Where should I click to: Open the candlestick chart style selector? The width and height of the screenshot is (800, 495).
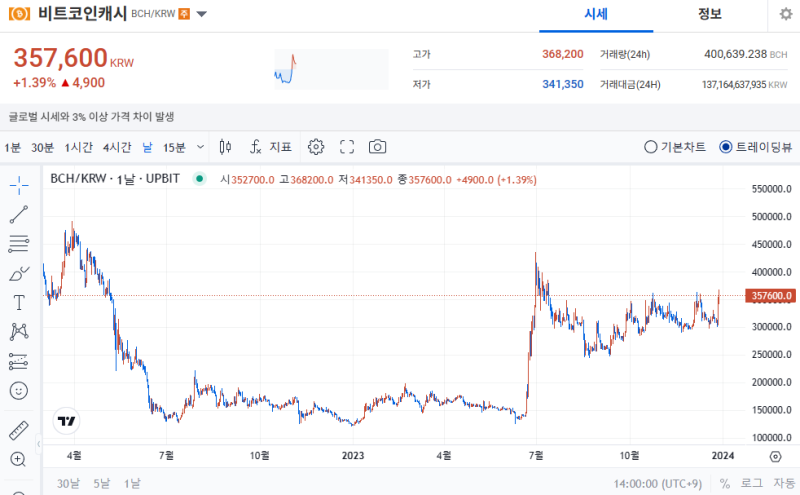coord(225,147)
